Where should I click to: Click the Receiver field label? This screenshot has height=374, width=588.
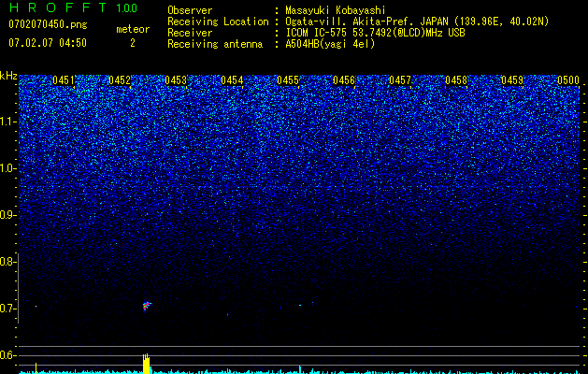pos(190,33)
